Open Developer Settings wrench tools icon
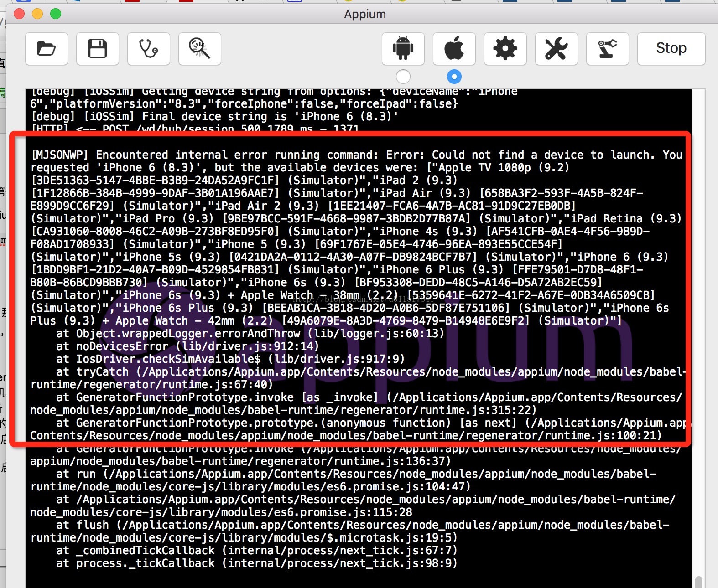Screen dimensions: 718x588 [557, 48]
